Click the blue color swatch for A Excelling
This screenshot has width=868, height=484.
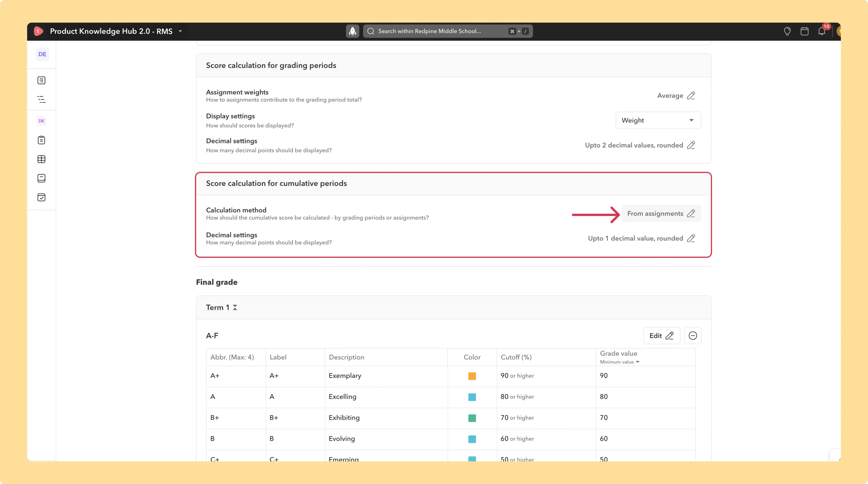click(472, 397)
